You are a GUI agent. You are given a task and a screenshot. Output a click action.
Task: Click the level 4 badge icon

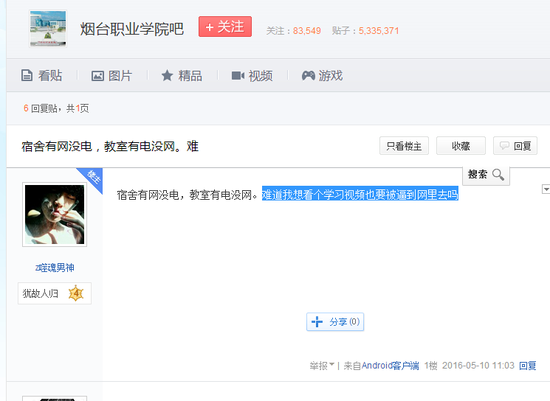pyautogui.click(x=76, y=293)
